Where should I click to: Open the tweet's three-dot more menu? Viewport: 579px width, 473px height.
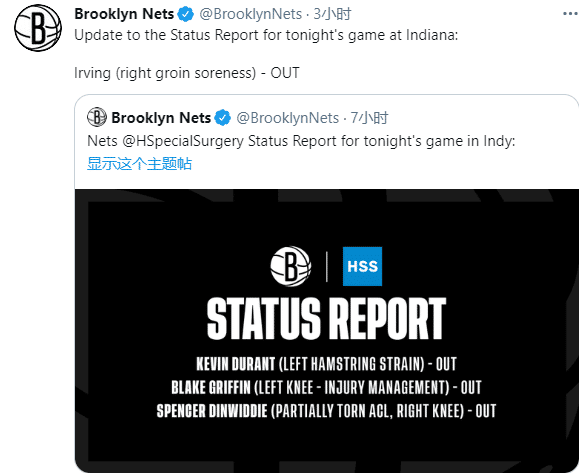point(571,14)
